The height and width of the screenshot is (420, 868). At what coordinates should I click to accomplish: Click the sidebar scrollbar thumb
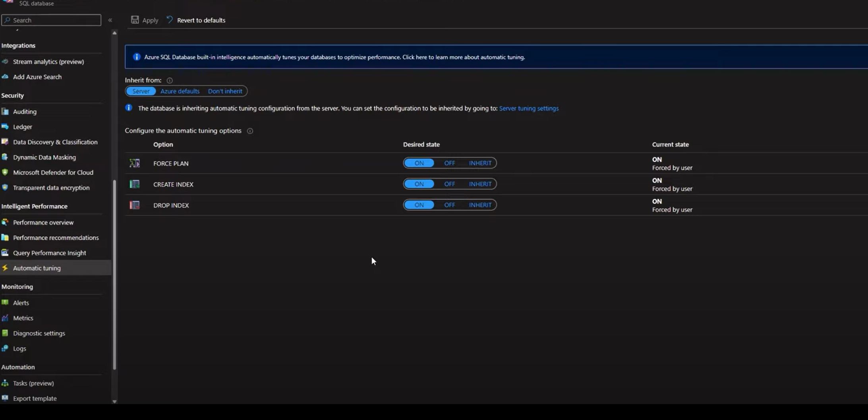tap(115, 275)
